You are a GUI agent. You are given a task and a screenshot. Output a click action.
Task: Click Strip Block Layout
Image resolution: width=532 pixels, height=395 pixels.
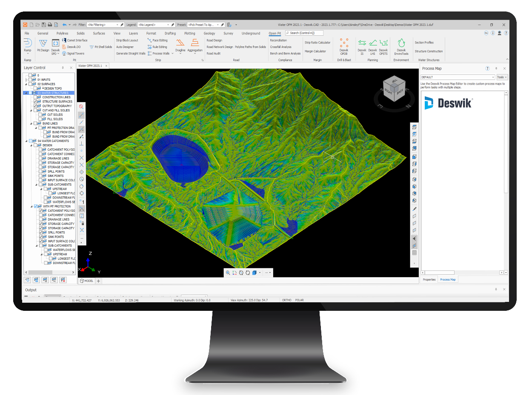click(x=127, y=40)
